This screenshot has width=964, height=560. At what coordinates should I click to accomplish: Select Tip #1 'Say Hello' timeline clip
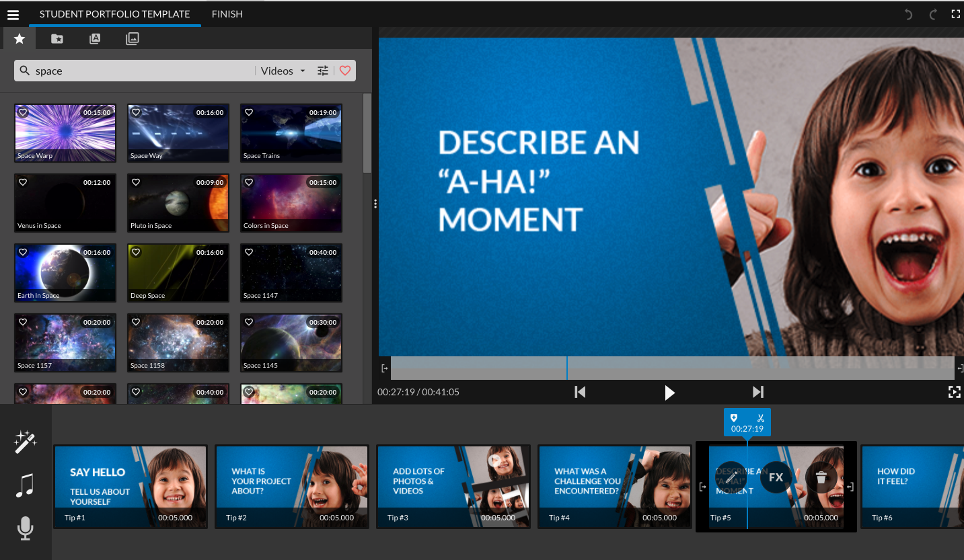pyautogui.click(x=131, y=487)
